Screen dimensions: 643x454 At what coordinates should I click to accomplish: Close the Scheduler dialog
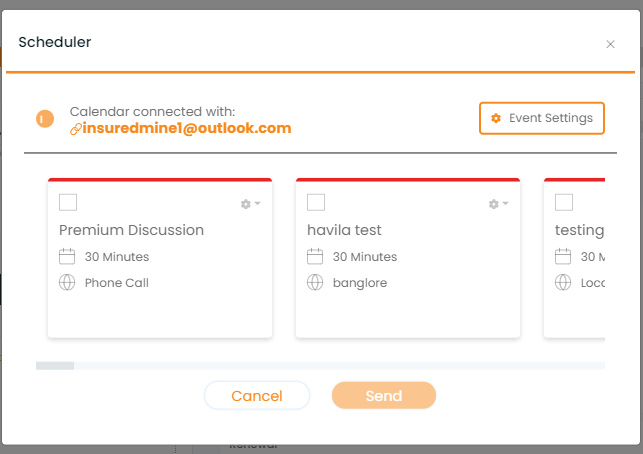(x=610, y=44)
